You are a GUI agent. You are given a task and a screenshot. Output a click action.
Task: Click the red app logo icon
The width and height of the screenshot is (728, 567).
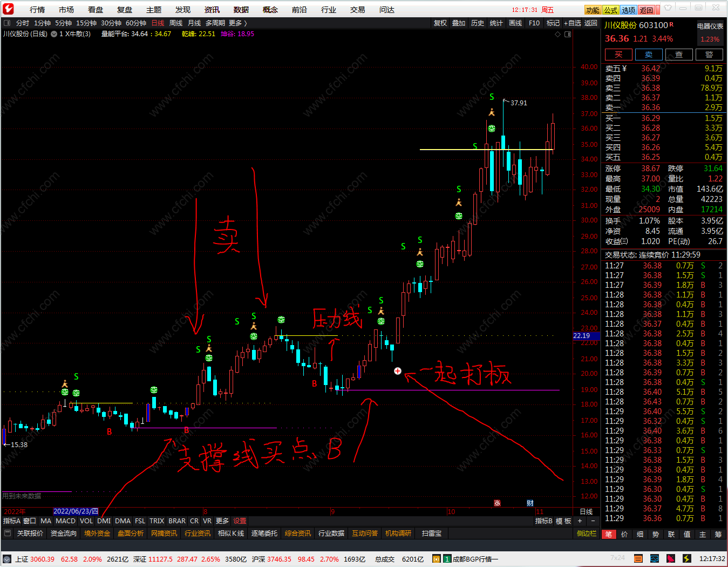coord(8,9)
